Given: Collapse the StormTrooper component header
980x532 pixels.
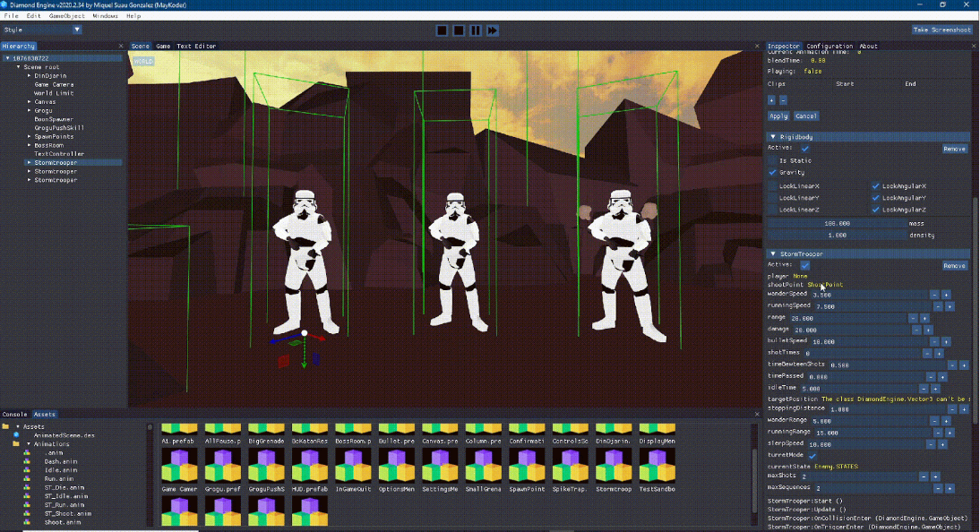Looking at the screenshot, I should pyautogui.click(x=868, y=254).
